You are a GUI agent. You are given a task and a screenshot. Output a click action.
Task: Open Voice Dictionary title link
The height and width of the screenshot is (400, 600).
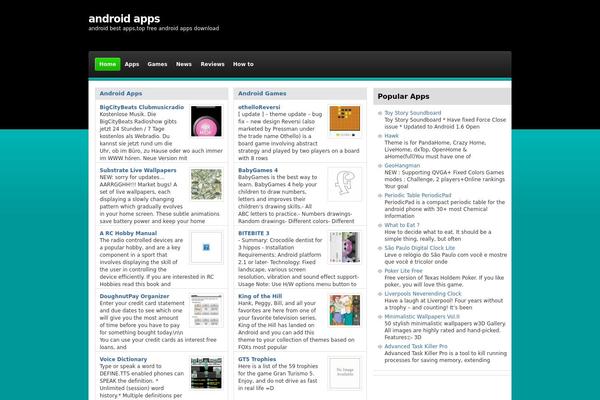[123, 359]
